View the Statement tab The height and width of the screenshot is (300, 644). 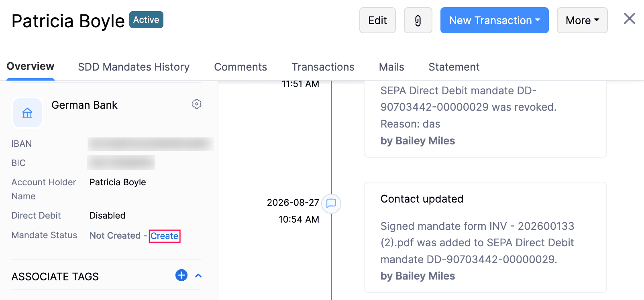click(x=454, y=67)
